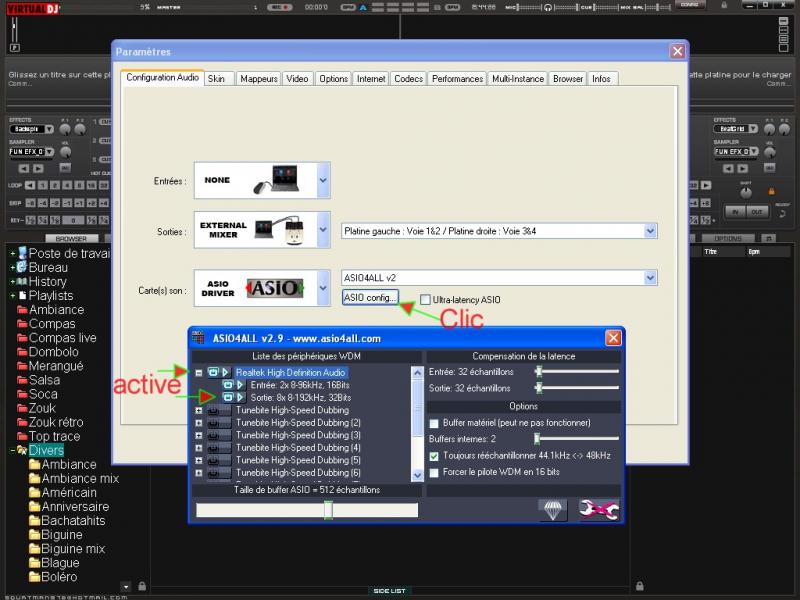The height and width of the screenshot is (600, 800).
Task: Toggle the Entrée 2x 8-96kHz input power icon
Action: (x=229, y=385)
